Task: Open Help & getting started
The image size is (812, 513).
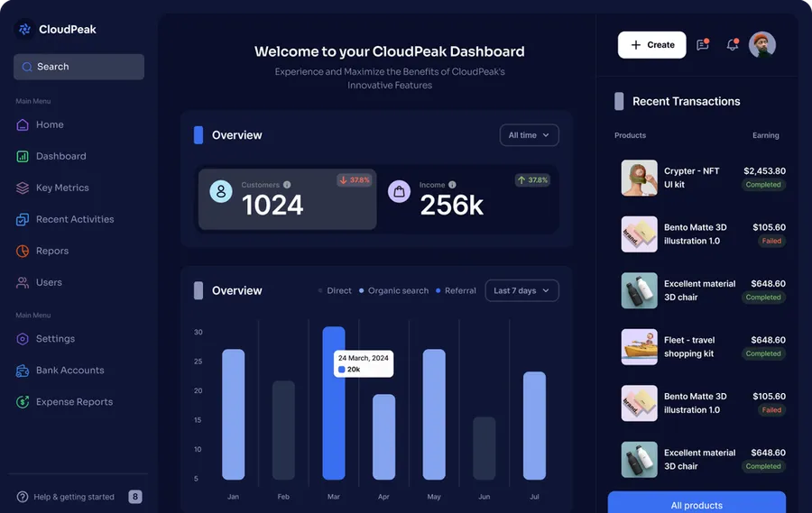Action: click(x=65, y=497)
